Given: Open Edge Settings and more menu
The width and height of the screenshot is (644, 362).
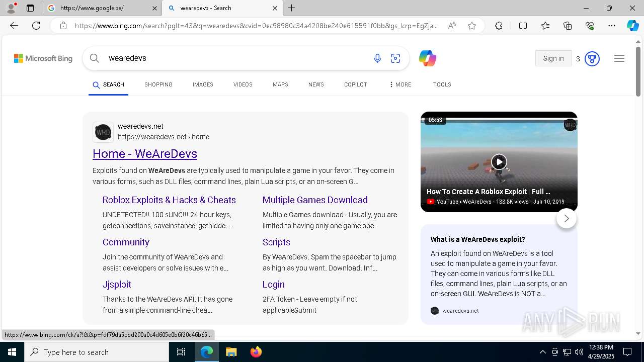Looking at the screenshot, I should point(612,26).
